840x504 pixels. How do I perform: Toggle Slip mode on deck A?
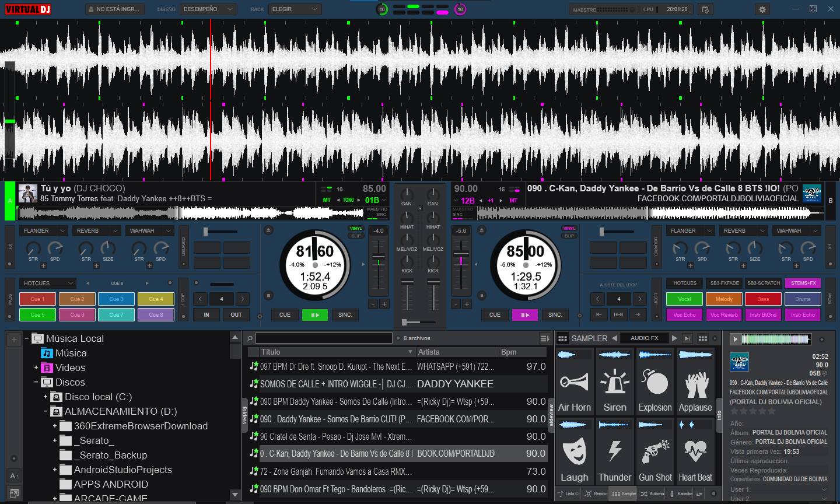(356, 236)
